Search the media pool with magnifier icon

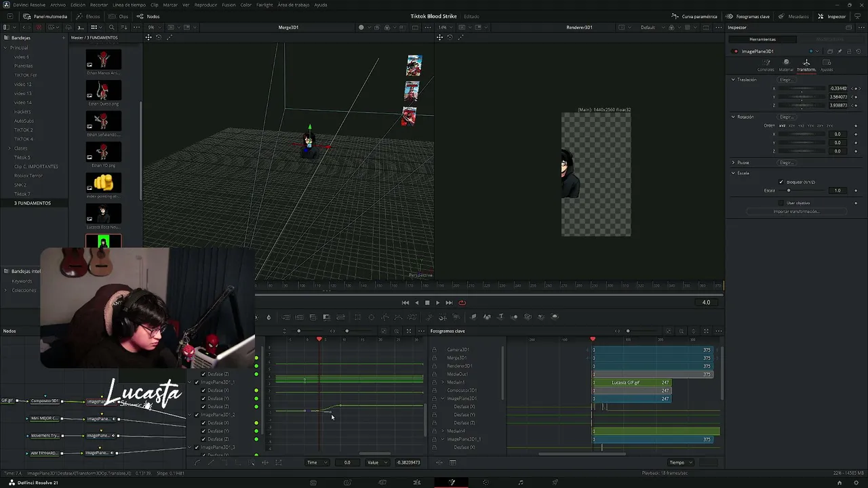click(111, 27)
